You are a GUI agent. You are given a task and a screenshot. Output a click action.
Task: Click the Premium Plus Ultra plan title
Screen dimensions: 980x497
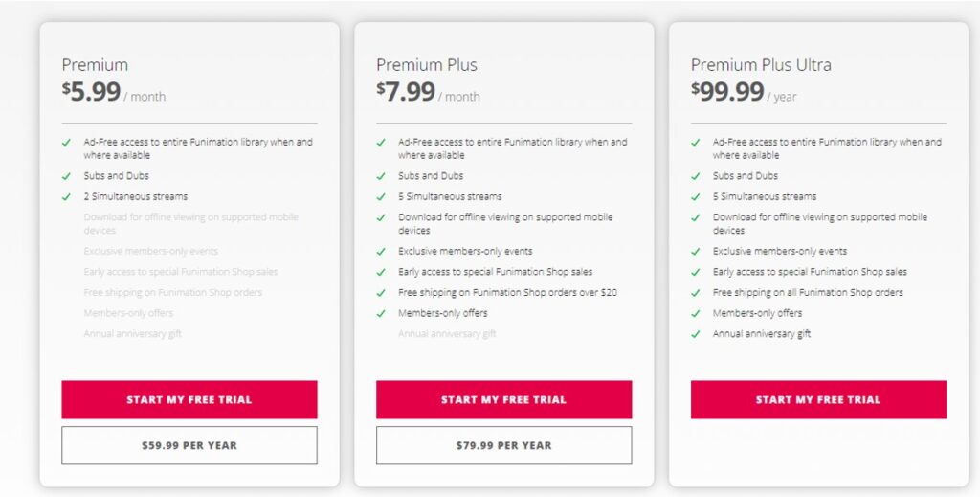[x=761, y=65]
